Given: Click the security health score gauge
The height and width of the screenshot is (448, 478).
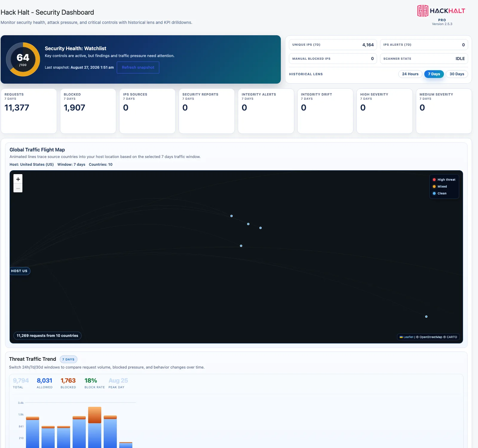Looking at the screenshot, I should [x=23, y=59].
